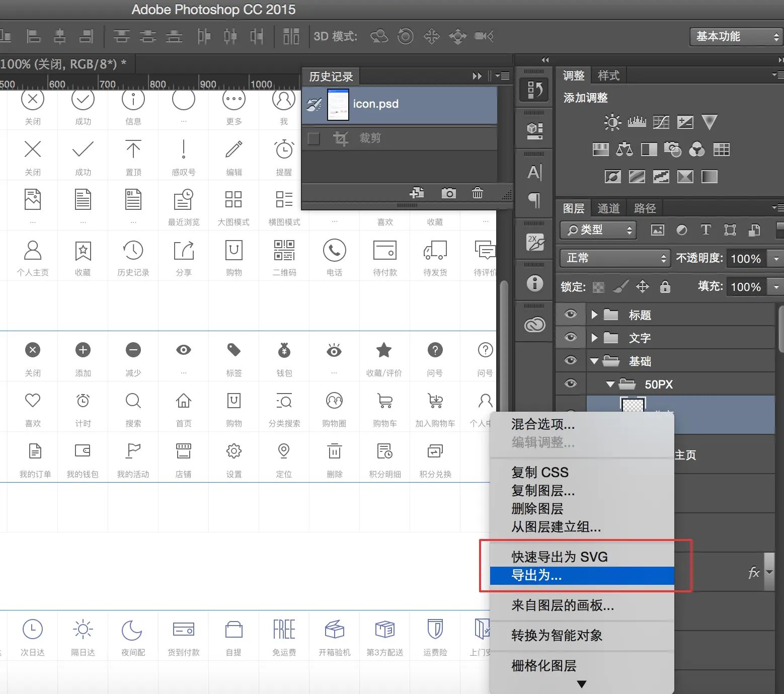Click the distribute bottom edges icon
Image resolution: width=784 pixels, height=694 pixels.
pyautogui.click(x=174, y=36)
